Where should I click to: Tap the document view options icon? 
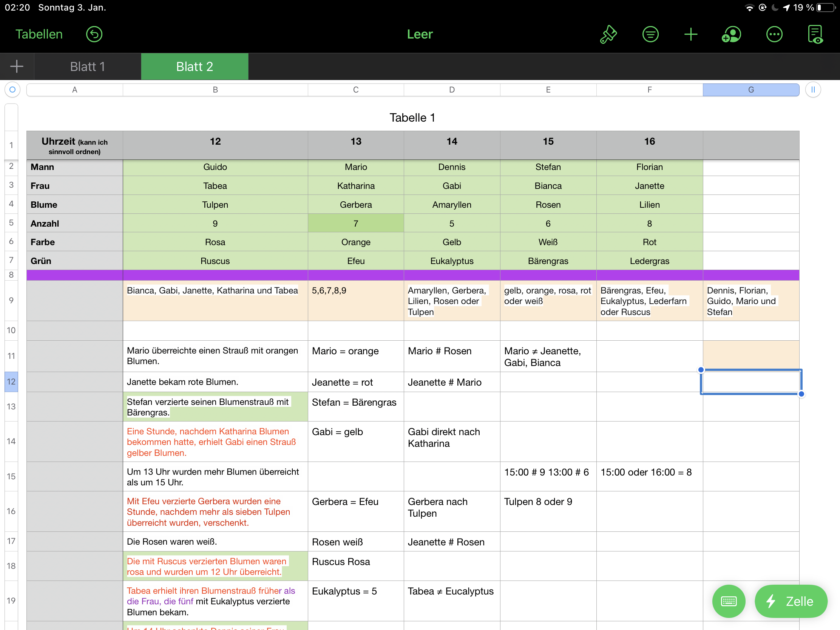pyautogui.click(x=815, y=34)
